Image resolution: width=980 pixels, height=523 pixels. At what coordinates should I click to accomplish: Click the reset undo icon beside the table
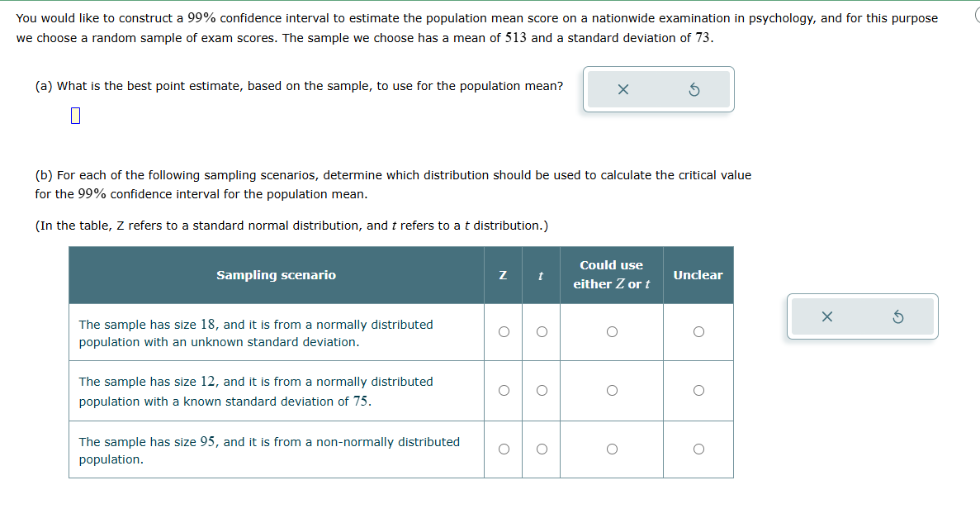(897, 316)
